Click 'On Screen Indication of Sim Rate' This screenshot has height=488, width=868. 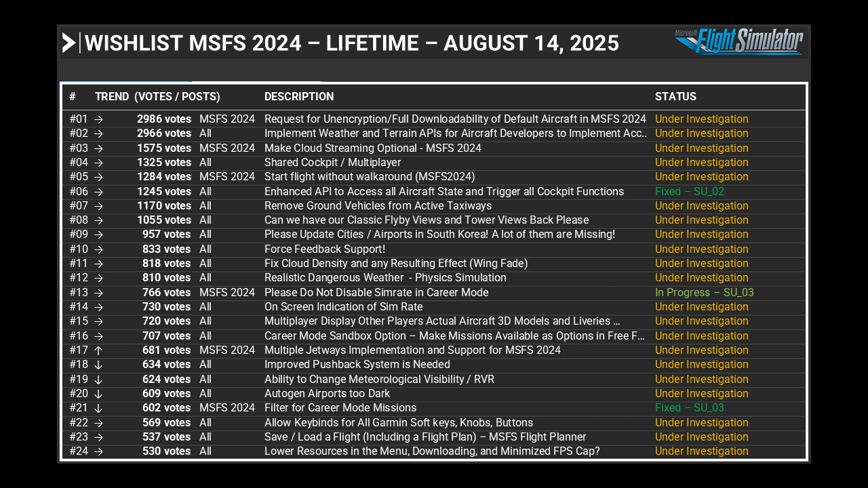pos(343,307)
